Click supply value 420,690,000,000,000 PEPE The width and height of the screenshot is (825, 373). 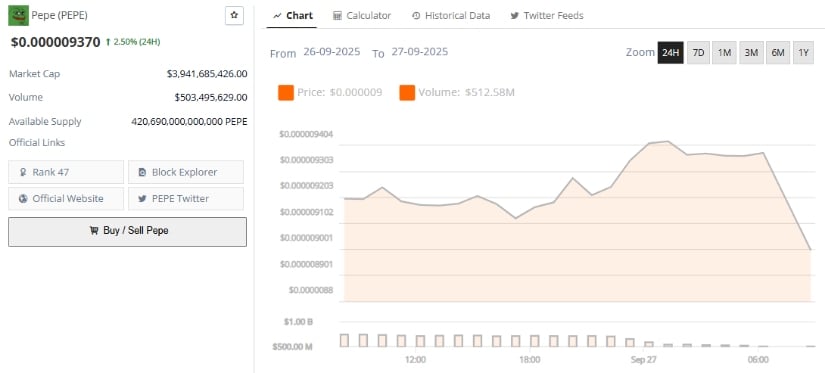tap(189, 122)
